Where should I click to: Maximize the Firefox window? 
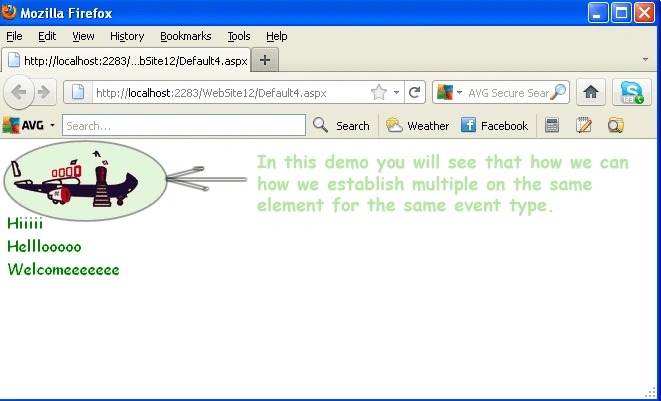tap(621, 13)
